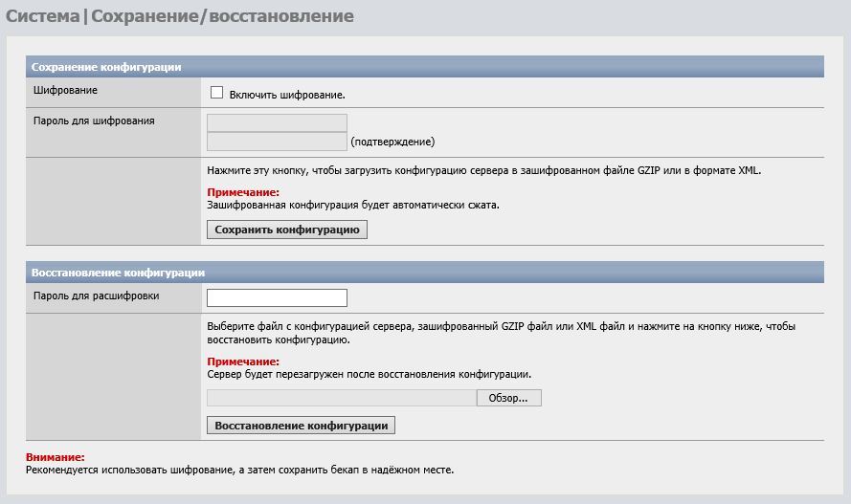851x504 pixels.
Task: Click the 'Включить шифрование.' label text
Action: tap(286, 95)
